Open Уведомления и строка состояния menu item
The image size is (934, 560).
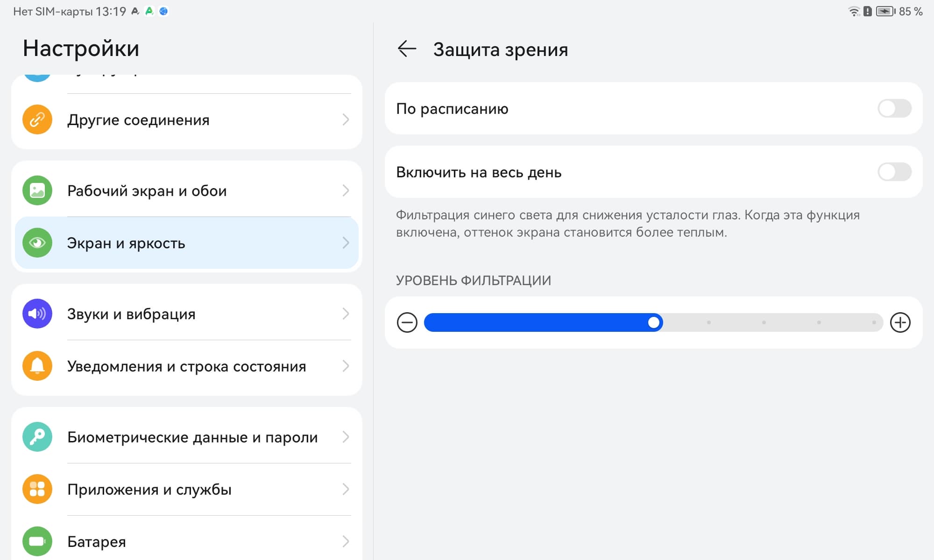[x=187, y=366]
